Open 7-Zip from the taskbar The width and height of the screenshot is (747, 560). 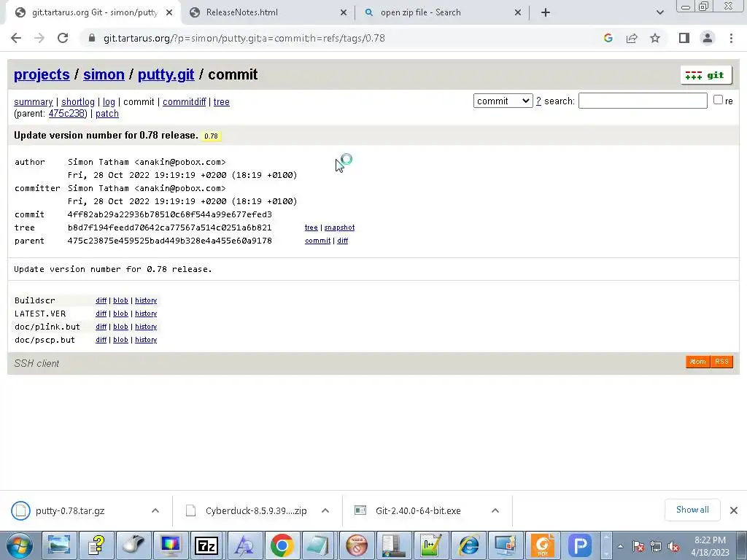pos(206,545)
